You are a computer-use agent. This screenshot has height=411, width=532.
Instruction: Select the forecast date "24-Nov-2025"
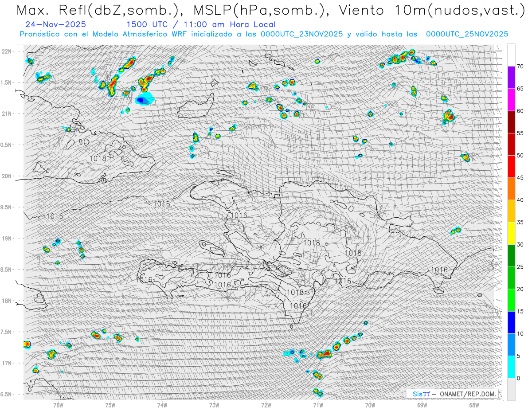pyautogui.click(x=56, y=25)
